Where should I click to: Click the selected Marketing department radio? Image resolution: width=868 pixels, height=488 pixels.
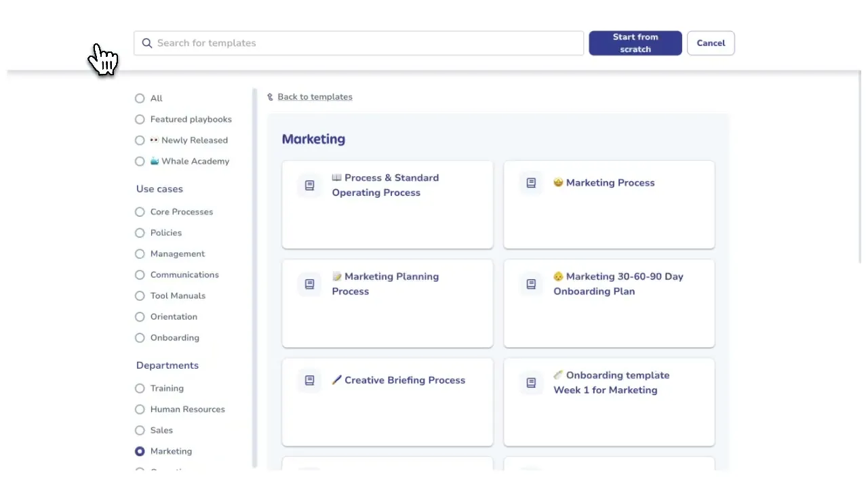tap(140, 451)
